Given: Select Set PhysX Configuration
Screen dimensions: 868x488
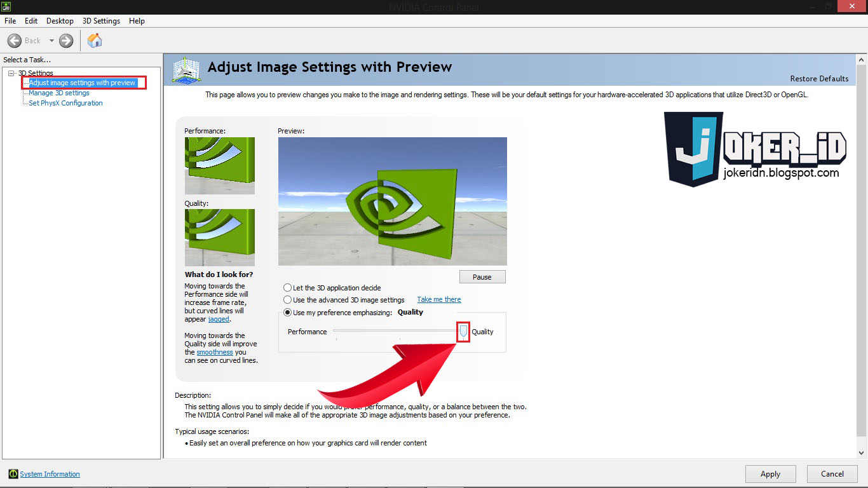Looking at the screenshot, I should point(65,103).
